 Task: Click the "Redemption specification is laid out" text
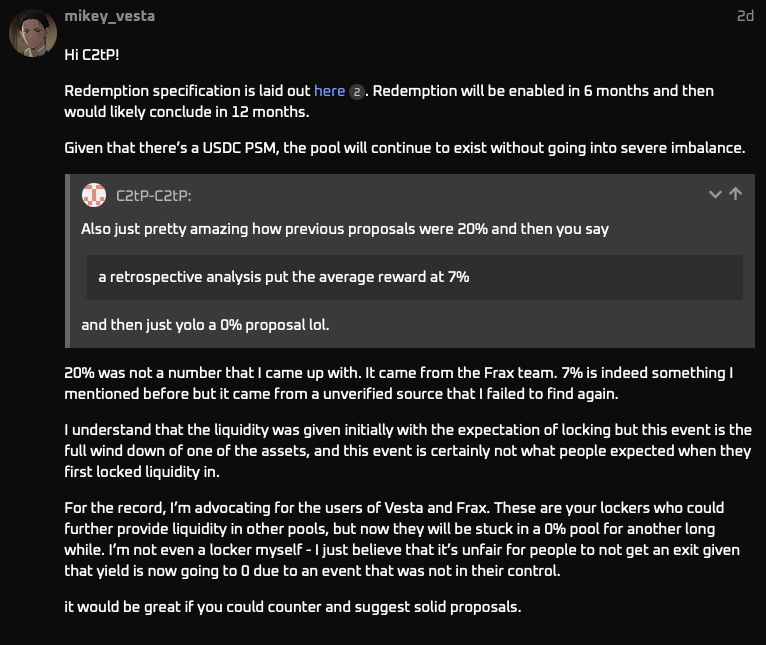[187, 91]
